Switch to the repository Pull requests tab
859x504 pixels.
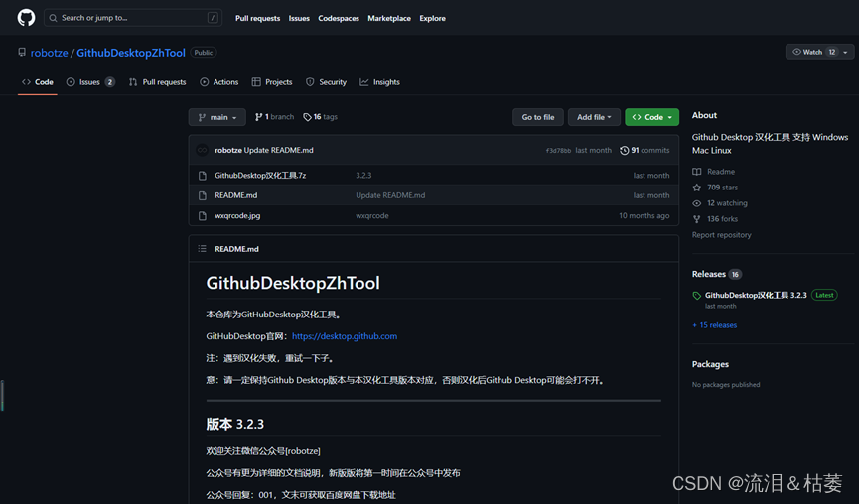click(157, 82)
